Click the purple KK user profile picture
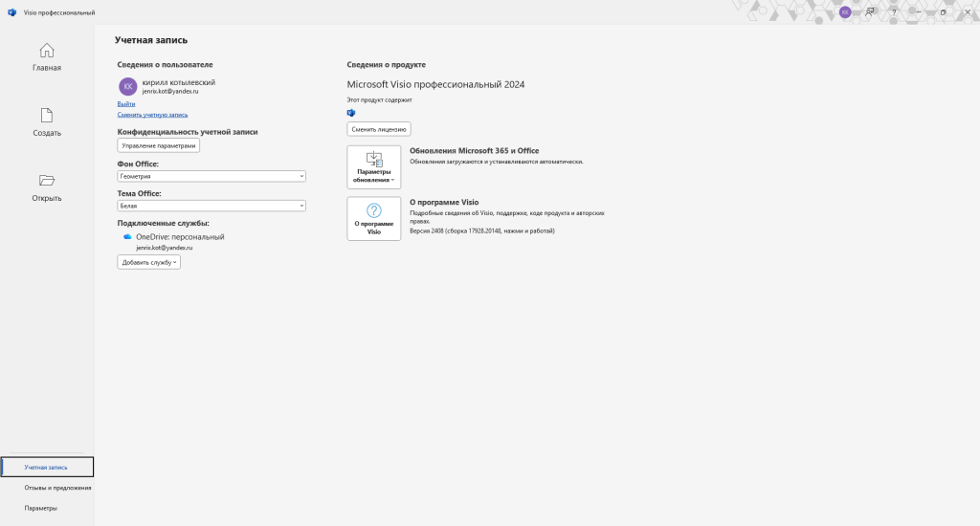Viewport: 980px width, 526px height. (127, 86)
